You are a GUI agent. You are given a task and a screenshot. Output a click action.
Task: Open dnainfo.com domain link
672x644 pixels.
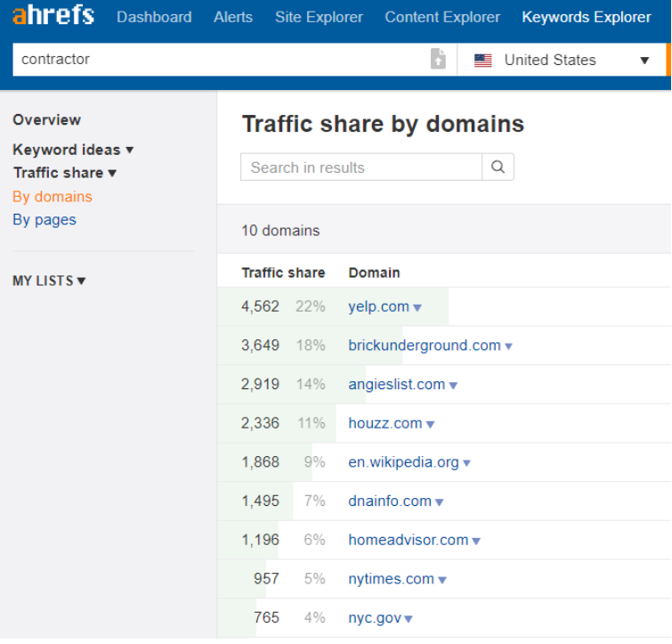tap(390, 501)
